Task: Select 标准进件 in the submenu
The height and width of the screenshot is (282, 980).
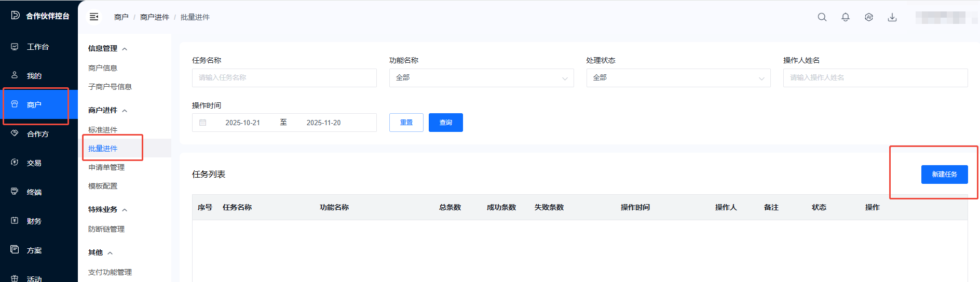Action: click(x=103, y=130)
